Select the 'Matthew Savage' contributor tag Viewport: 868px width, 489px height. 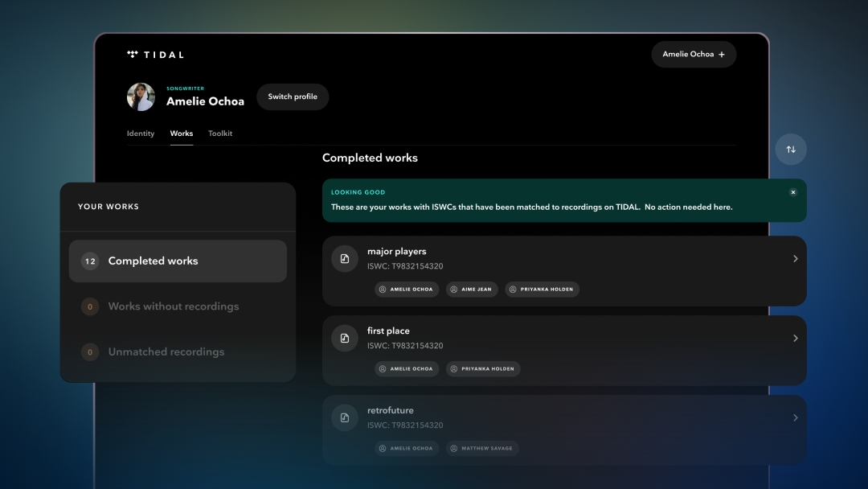[481, 449]
